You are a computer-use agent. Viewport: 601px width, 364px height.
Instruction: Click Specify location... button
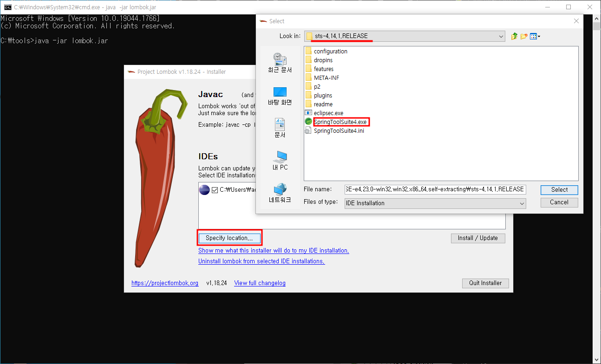229,238
